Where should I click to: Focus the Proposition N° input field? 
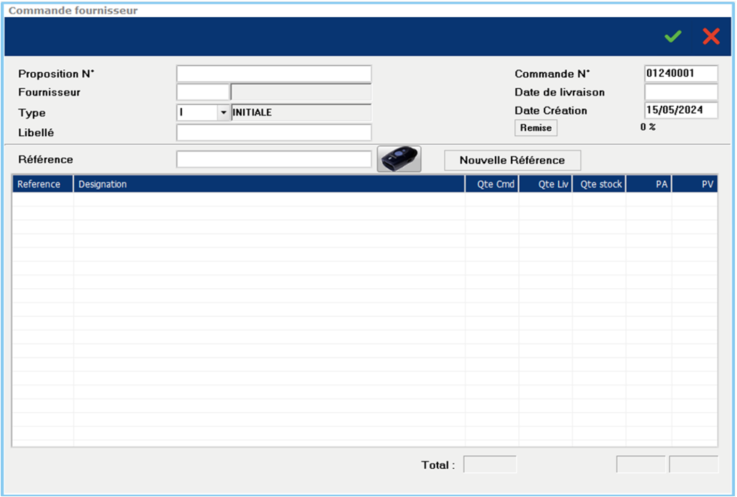coord(273,74)
